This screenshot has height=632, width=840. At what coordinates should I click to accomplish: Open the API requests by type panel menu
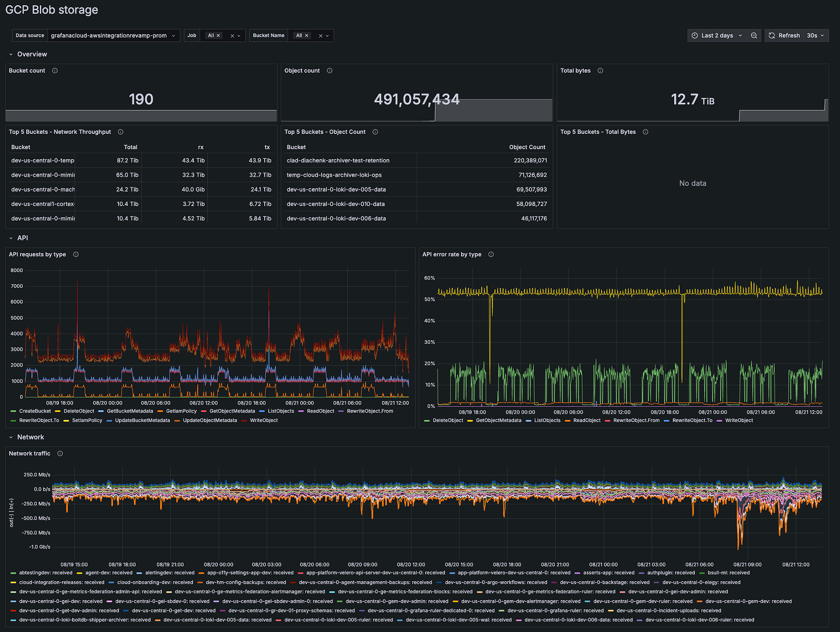(x=38, y=254)
